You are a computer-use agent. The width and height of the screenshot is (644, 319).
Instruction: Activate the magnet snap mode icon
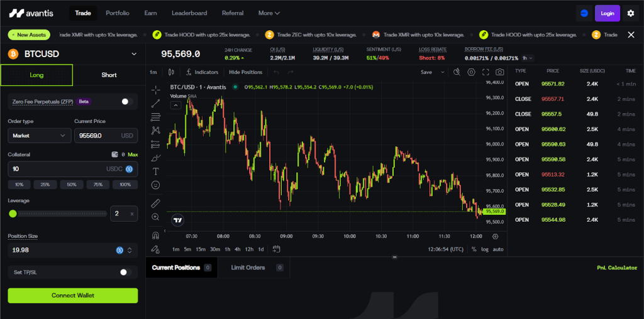[x=155, y=235]
